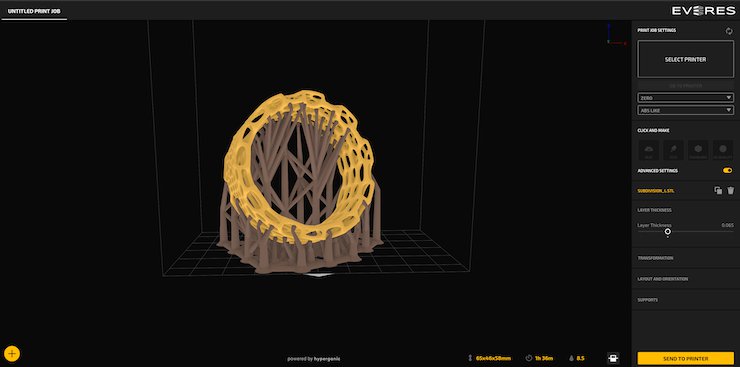The width and height of the screenshot is (740, 367).
Task: Click the greyed-out button under Select Printer
Action: pos(685,85)
